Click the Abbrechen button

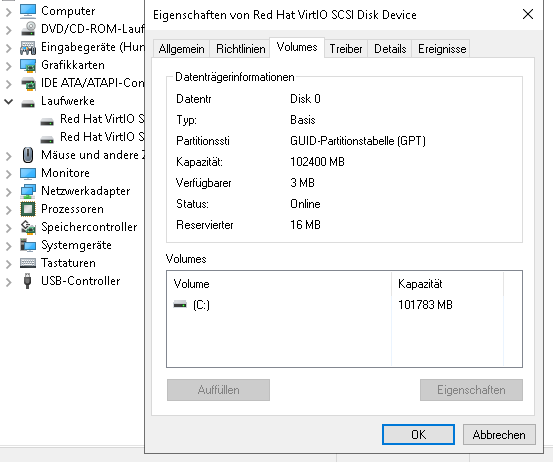499,434
